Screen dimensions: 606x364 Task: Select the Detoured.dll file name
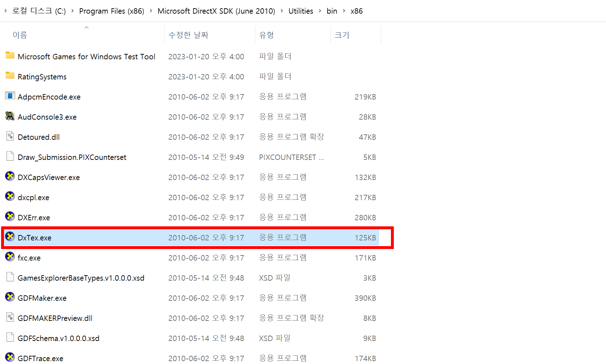38,137
